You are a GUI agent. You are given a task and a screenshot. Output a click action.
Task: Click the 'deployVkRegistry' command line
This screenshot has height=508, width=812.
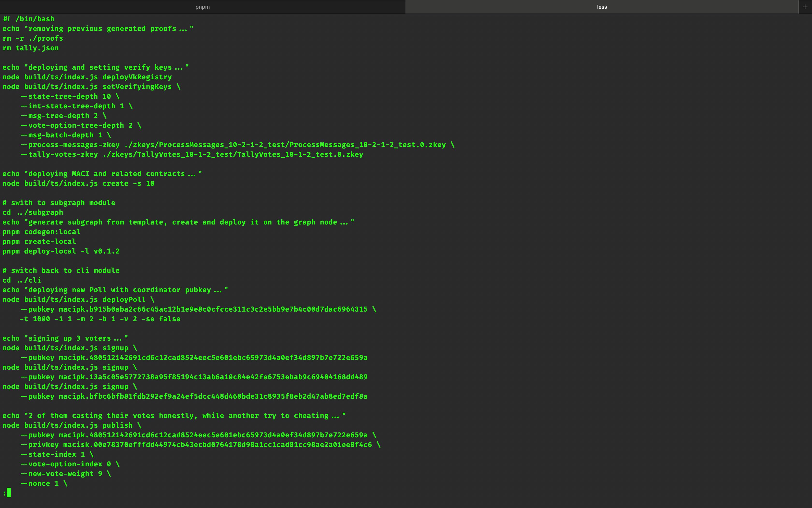87,77
